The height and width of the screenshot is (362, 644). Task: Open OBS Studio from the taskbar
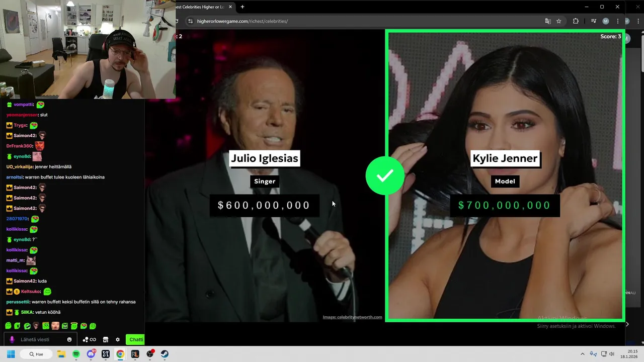pos(150,354)
